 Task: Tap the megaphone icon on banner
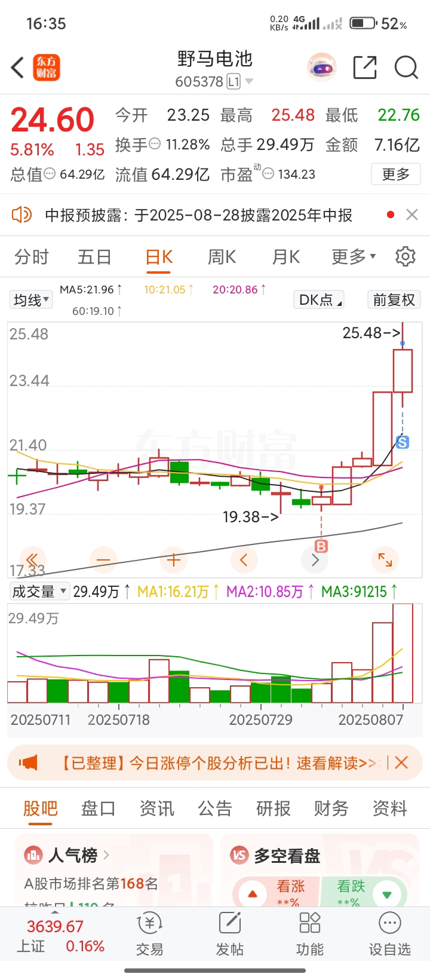(28, 762)
